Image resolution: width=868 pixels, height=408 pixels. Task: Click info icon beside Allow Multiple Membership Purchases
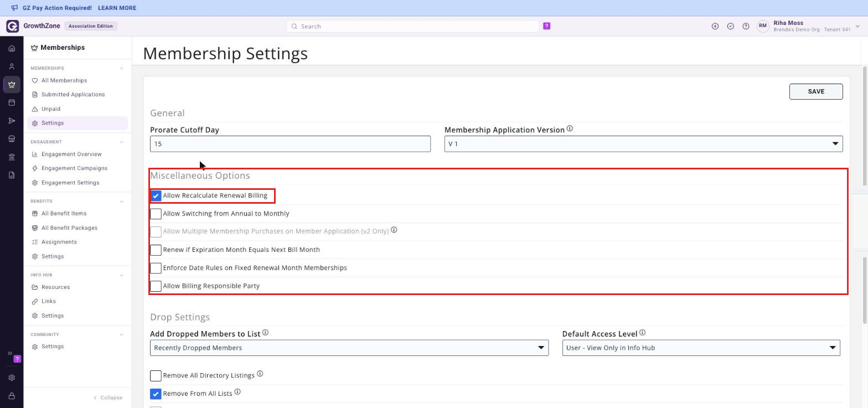(x=394, y=230)
